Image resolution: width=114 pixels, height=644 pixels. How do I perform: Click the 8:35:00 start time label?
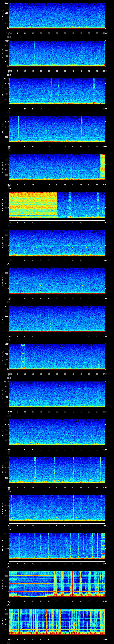9,336
